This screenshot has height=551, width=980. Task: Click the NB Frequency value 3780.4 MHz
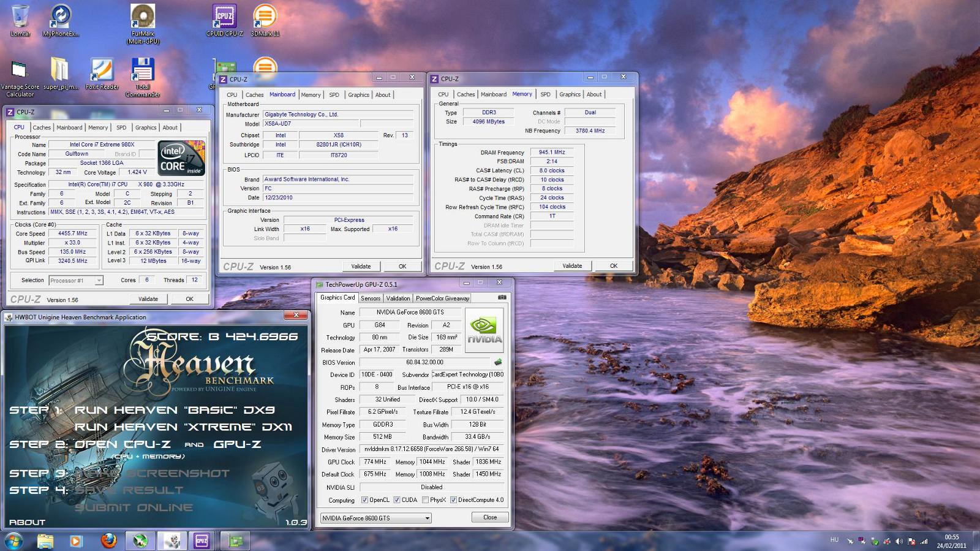590,131
